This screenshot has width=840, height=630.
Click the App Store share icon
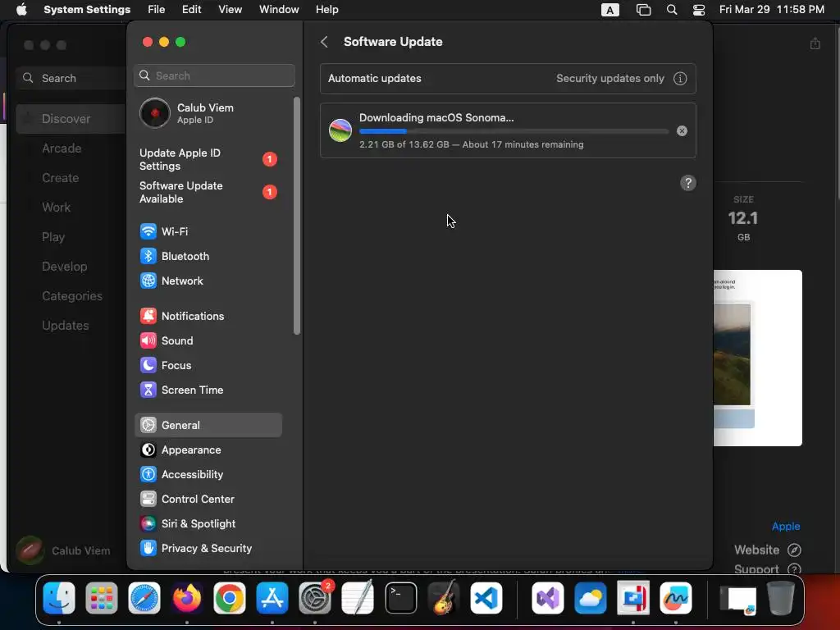pos(815,43)
